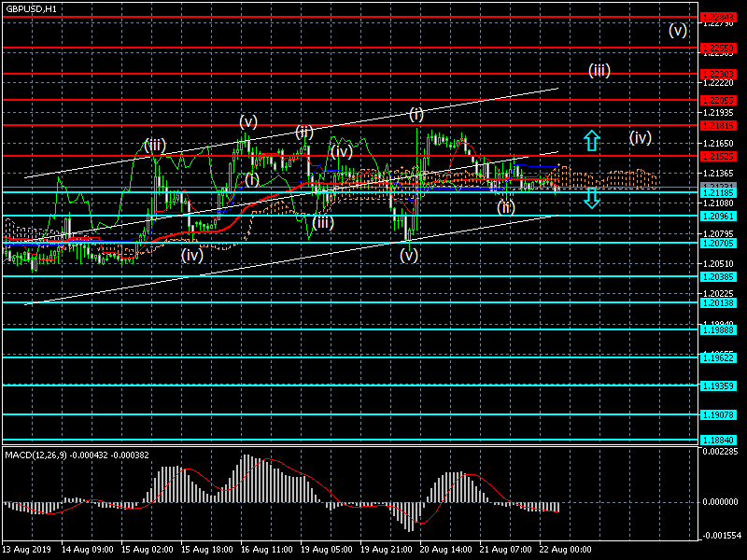Click the 1.19078 cyan support tag
This screenshot has width=747, height=560.
718,415
